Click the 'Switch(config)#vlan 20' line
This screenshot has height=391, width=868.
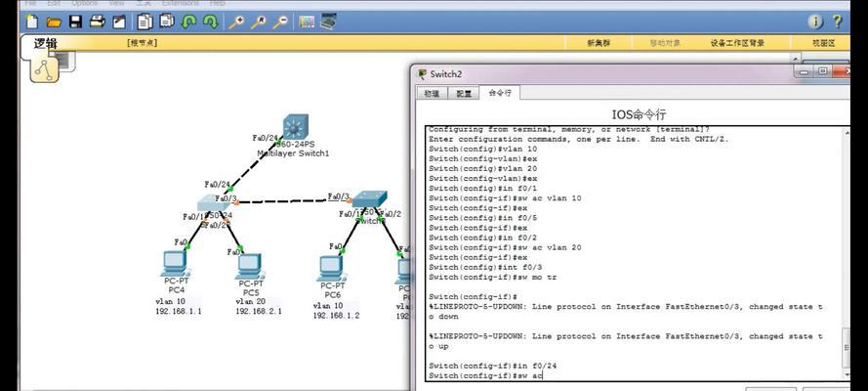tap(482, 168)
